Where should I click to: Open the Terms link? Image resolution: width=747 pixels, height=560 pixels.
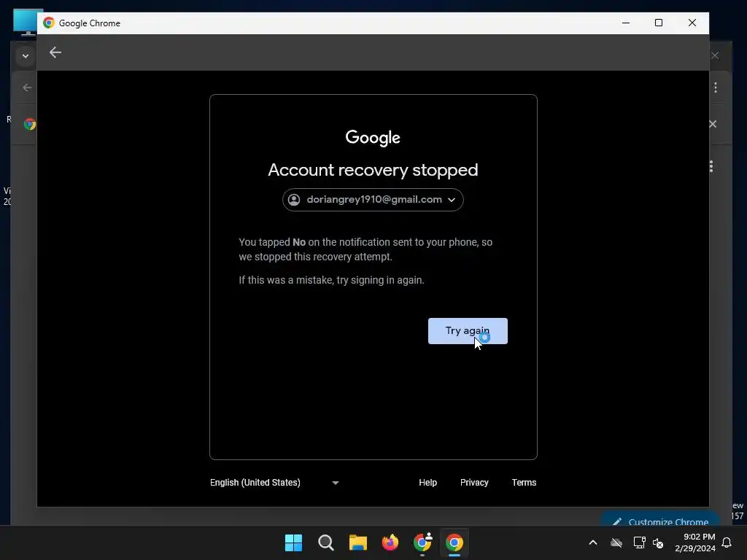(x=524, y=483)
